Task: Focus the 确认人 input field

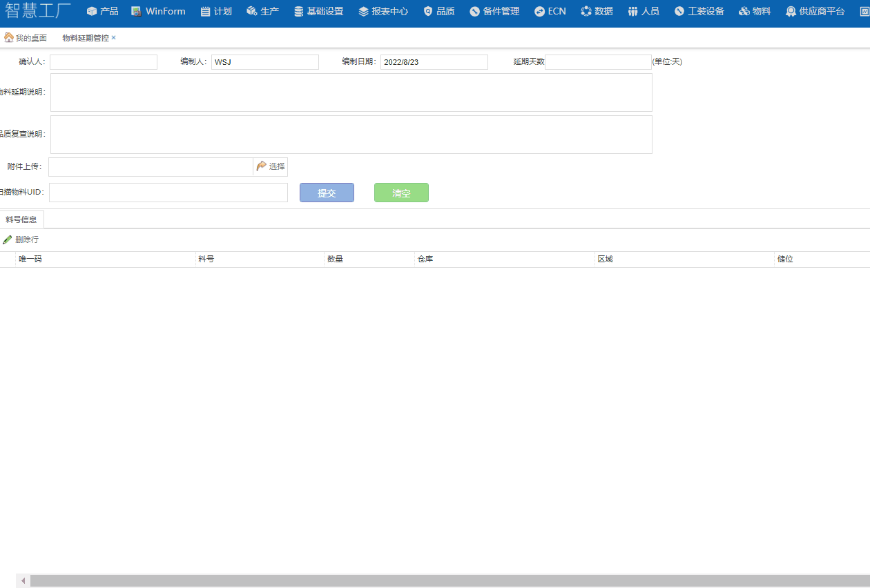Action: (x=104, y=62)
